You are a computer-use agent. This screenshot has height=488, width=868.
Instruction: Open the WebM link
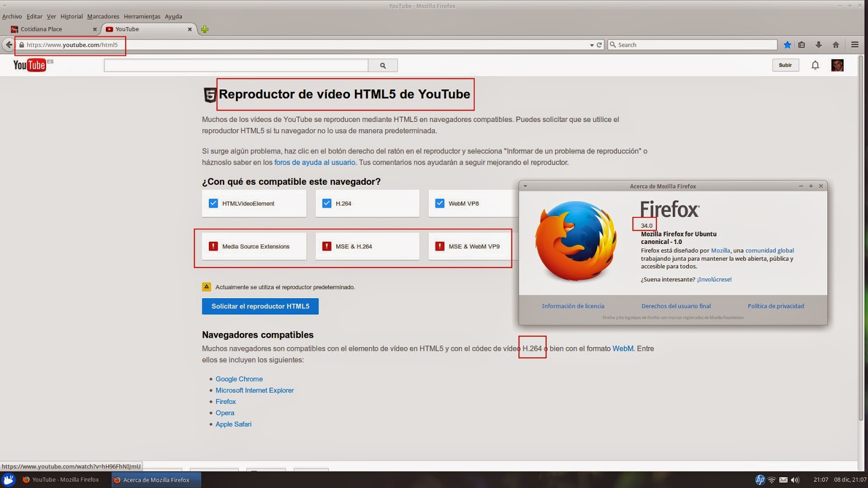623,349
